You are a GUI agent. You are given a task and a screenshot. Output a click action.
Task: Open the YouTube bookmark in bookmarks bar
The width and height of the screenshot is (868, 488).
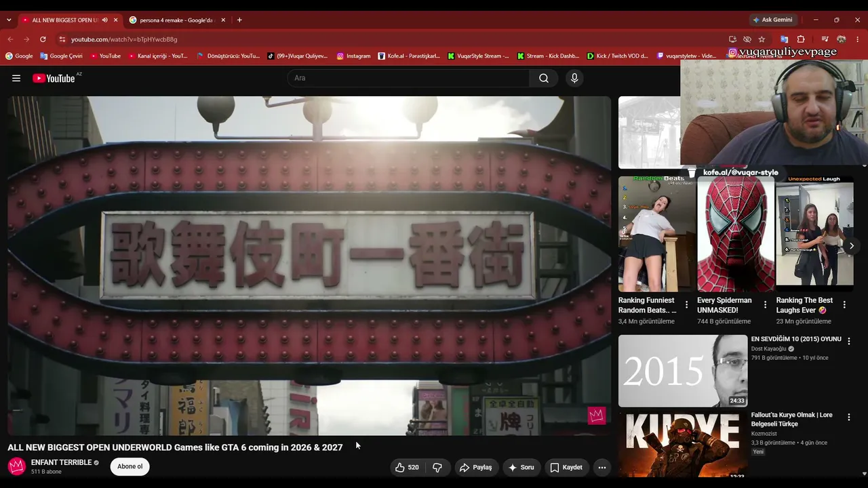(104, 56)
